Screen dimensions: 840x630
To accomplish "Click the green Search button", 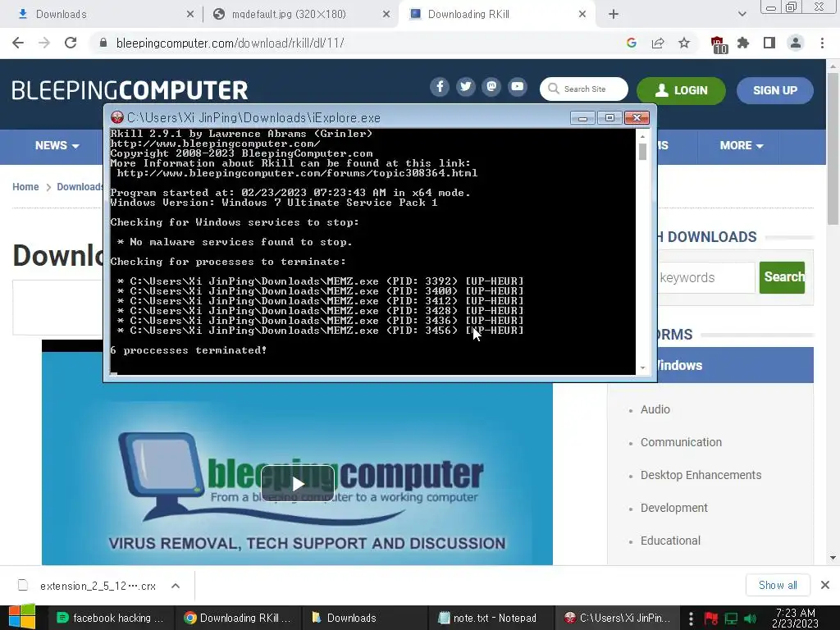I will [782, 277].
